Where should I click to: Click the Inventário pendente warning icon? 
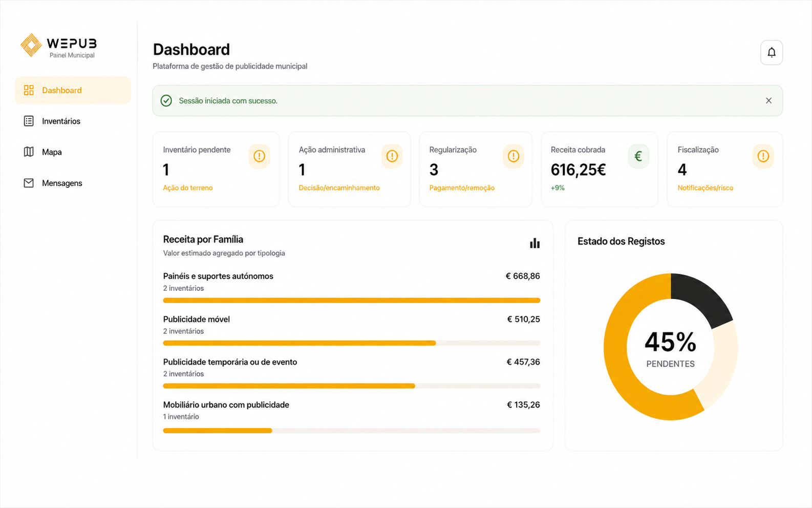259,156
